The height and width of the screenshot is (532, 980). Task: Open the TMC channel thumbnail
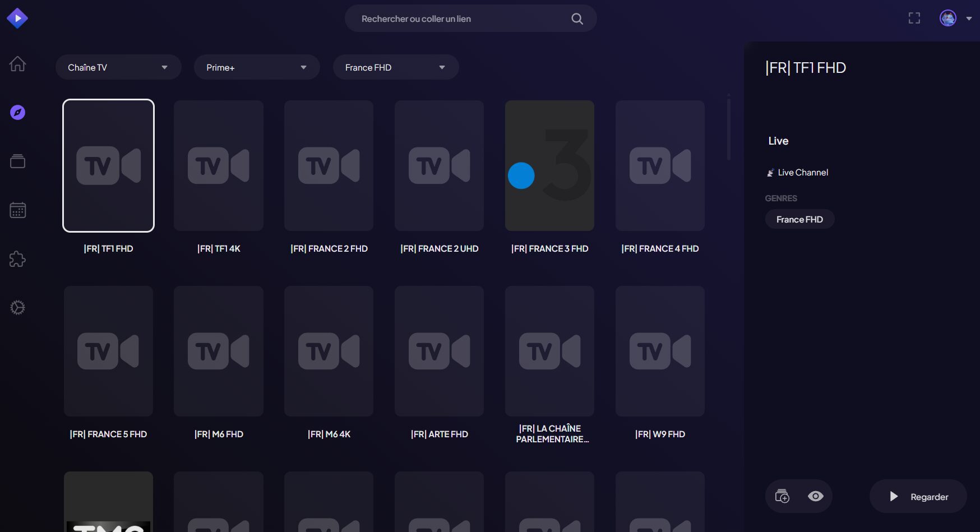click(108, 502)
